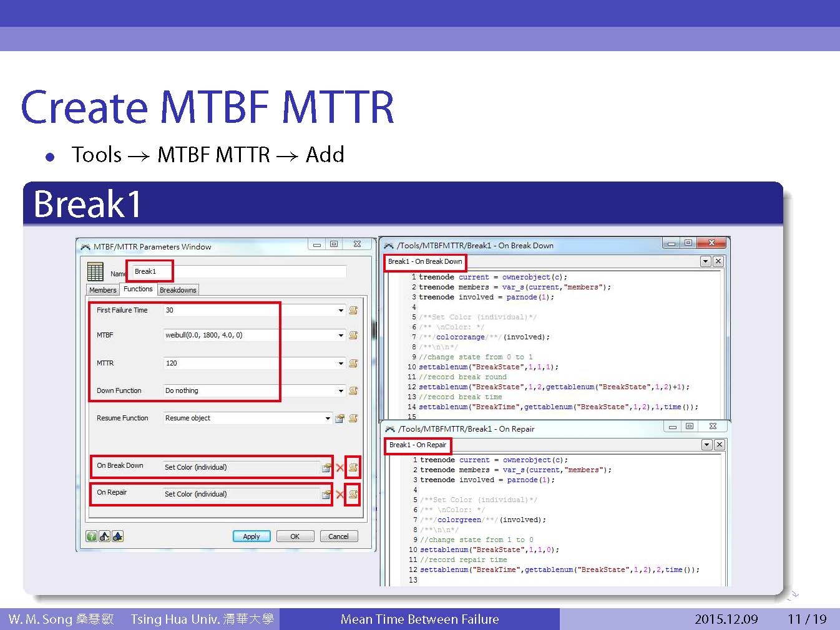Click code edit scroll icon for MTTR
Viewport: 840px width, 630px height.
353,363
